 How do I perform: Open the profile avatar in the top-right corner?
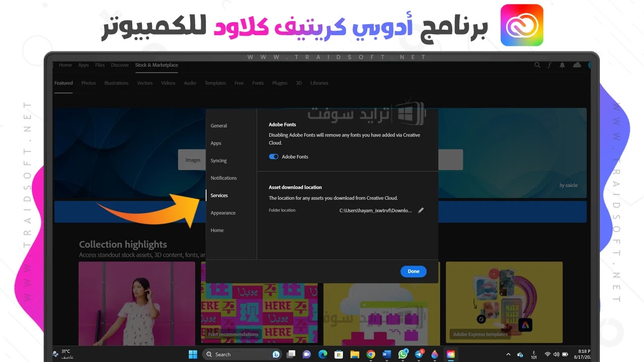[x=590, y=65]
